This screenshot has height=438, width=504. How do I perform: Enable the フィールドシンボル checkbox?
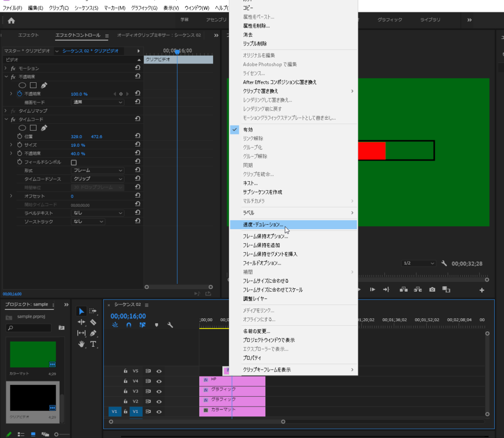74,162
